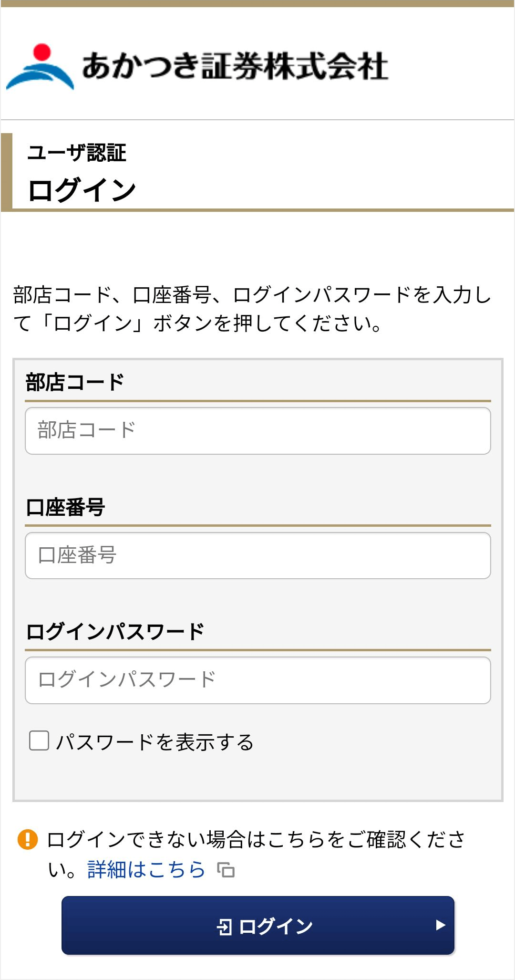This screenshot has width=515, height=980.
Task: Click the white triangle arrow on login button
Action: pyautogui.click(x=441, y=925)
